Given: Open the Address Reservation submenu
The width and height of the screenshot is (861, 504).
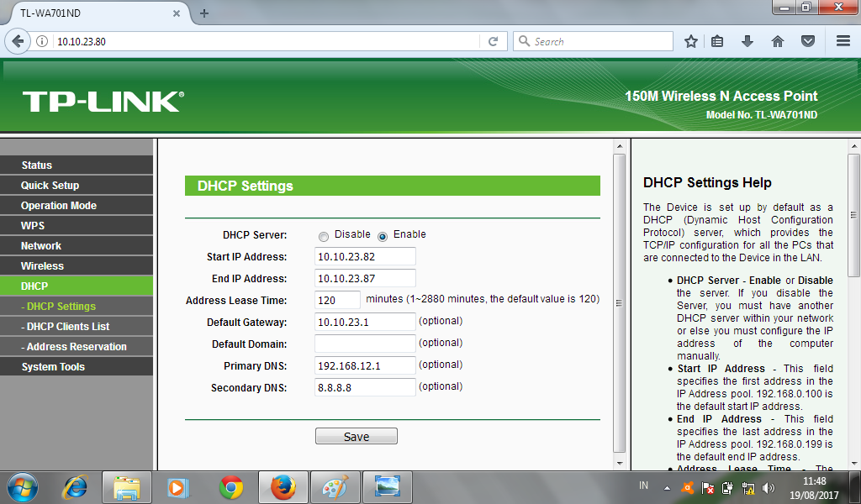Looking at the screenshot, I should pyautogui.click(x=77, y=347).
